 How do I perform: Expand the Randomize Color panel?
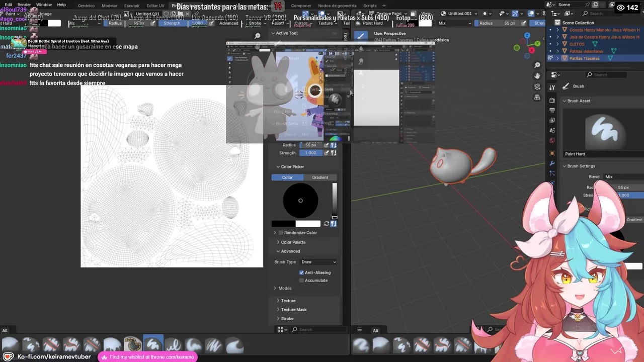click(275, 233)
